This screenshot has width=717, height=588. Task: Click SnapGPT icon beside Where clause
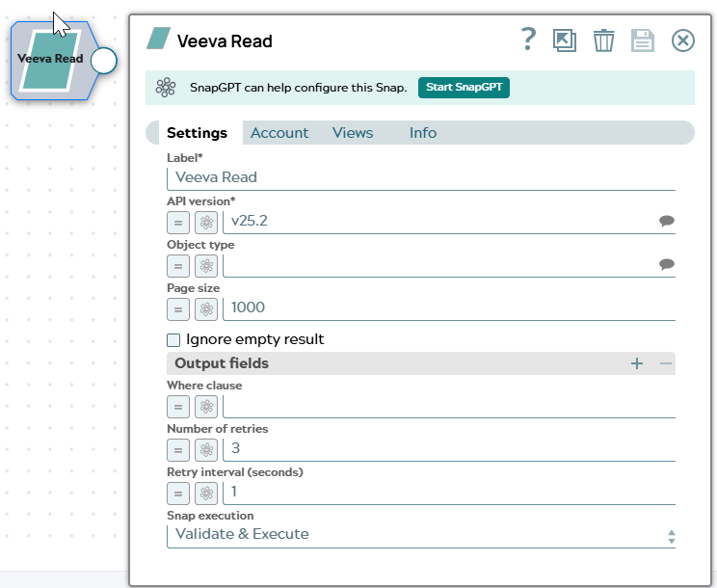coord(206,407)
